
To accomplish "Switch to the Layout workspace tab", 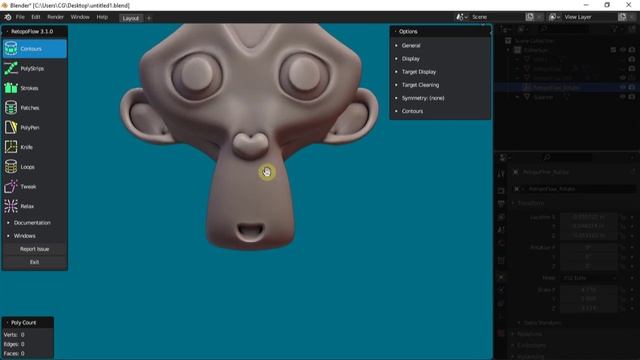I will (131, 18).
